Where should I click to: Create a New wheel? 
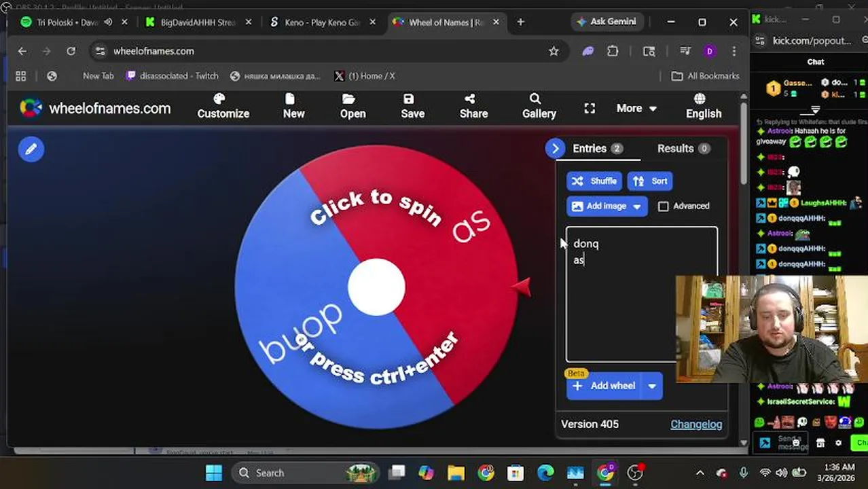coord(293,107)
